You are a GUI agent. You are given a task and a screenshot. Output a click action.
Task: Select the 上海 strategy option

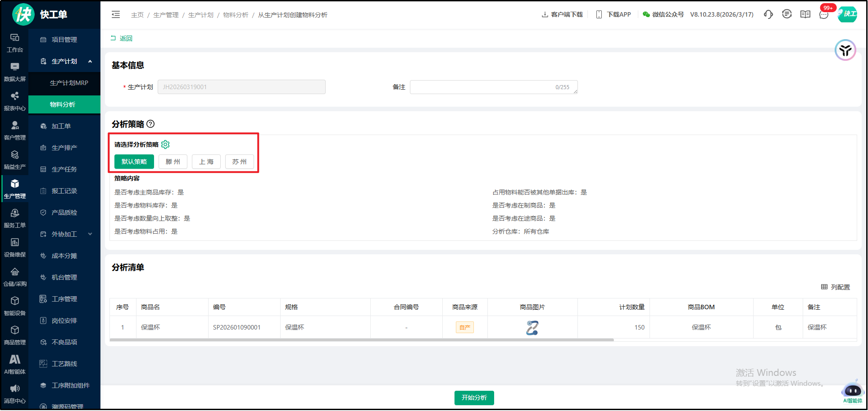pos(206,162)
